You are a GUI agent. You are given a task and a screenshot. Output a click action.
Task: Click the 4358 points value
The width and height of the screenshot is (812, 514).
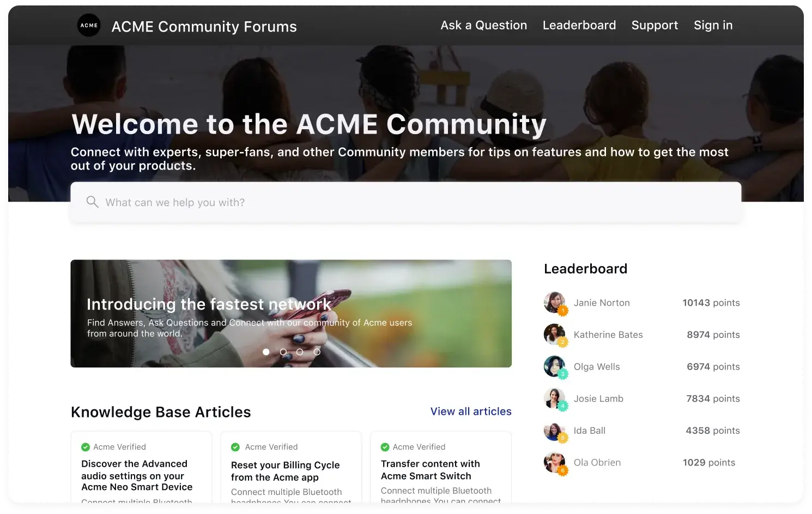pos(713,431)
